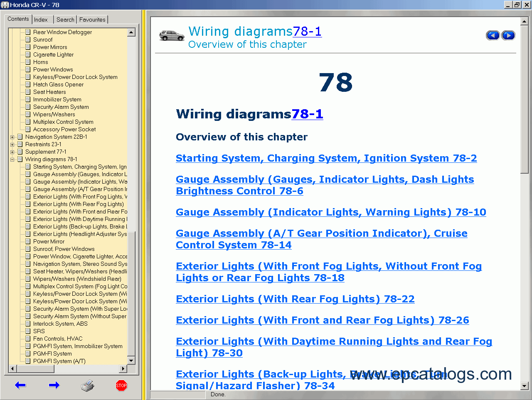This screenshot has height=400, width=532.
Task: Open Exterior Lights (With Rear Fog Lights) 78-22
Action: [x=295, y=299]
